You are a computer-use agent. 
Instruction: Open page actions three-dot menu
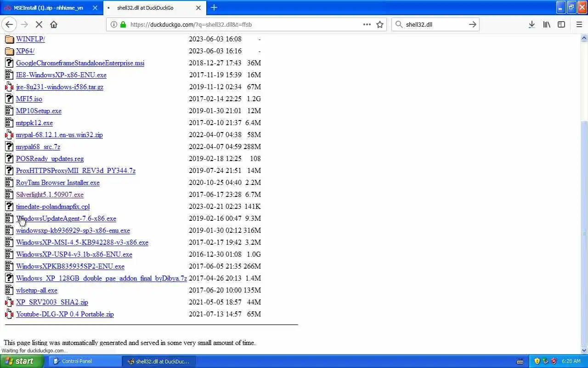(367, 24)
